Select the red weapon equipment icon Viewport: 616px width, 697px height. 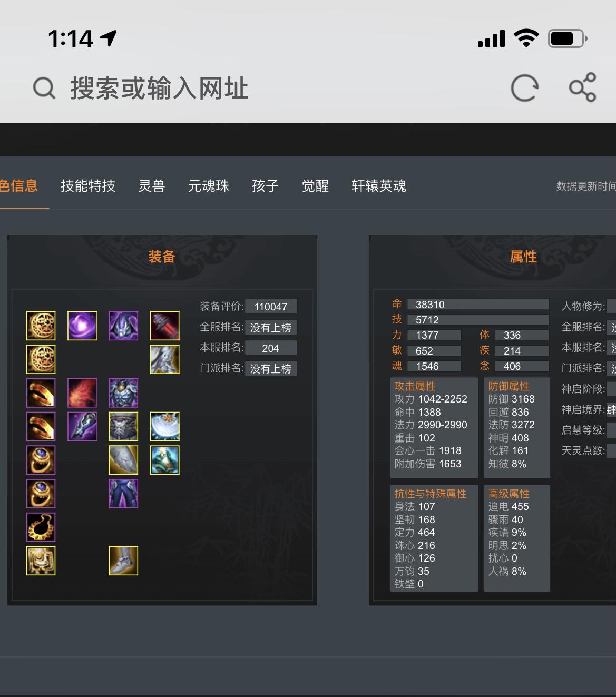pyautogui.click(x=165, y=326)
